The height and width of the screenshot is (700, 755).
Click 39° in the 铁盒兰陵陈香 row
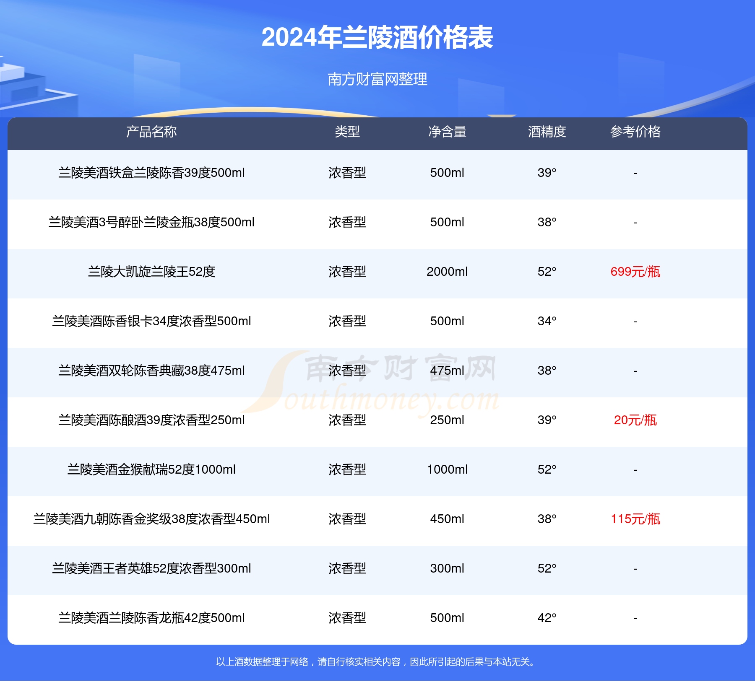[x=547, y=173]
